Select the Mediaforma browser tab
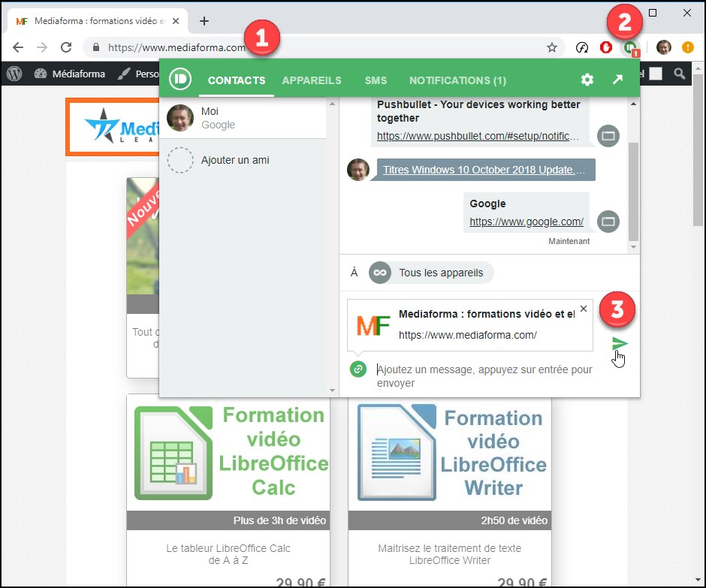The width and height of the screenshot is (706, 588). click(97, 21)
